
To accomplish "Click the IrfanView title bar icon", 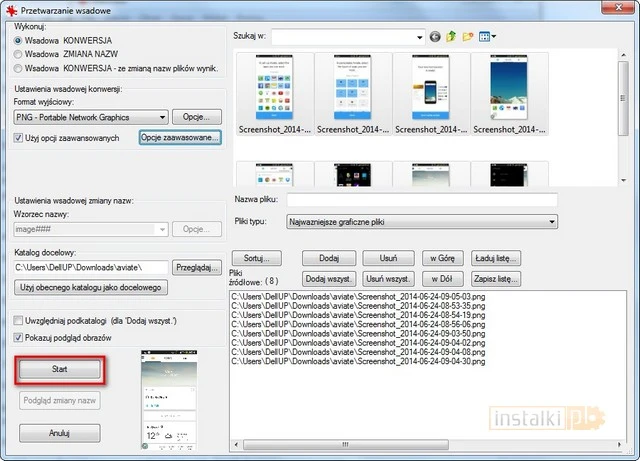I will (x=10, y=8).
